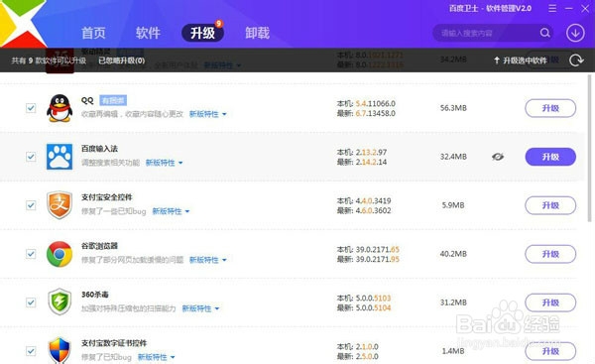Screen dimensions: 595x364
Task: Click the Alipay digital certificate shield icon
Action: click(59, 350)
